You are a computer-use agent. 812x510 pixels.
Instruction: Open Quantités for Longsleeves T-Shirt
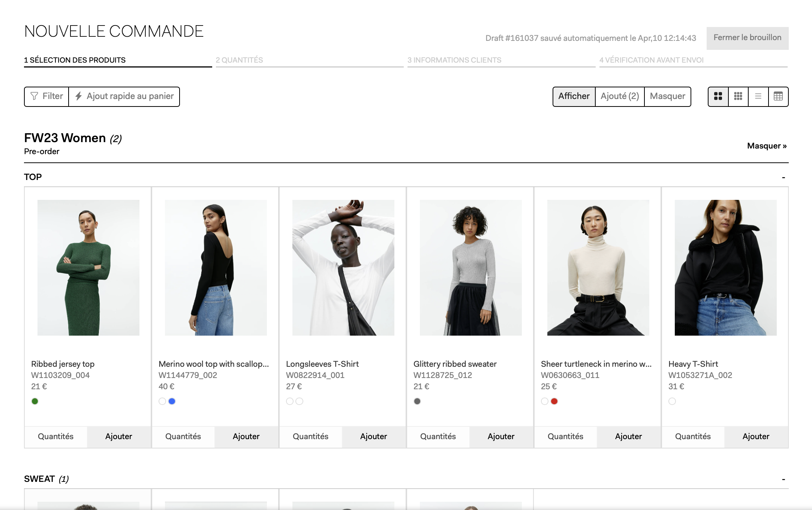pos(311,437)
